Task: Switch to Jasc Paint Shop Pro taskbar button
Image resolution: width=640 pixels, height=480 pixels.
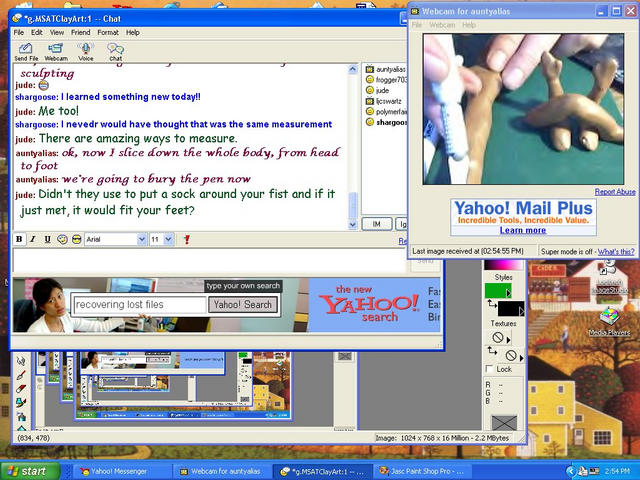Action: point(422,471)
